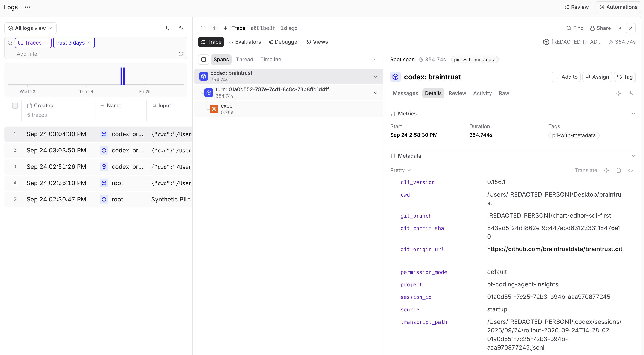Collapse all fields in the details view
The height and width of the screenshot is (355, 644).
click(619, 93)
